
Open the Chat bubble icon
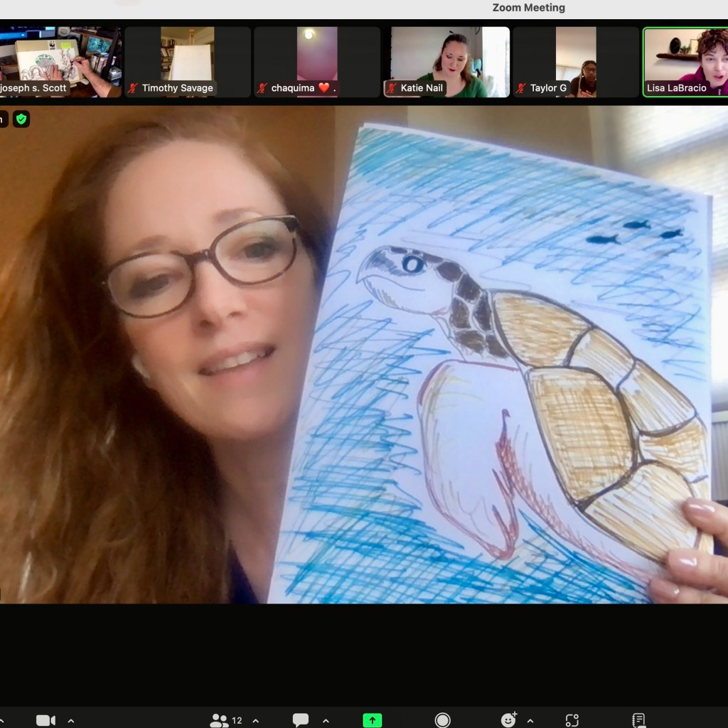click(x=301, y=720)
